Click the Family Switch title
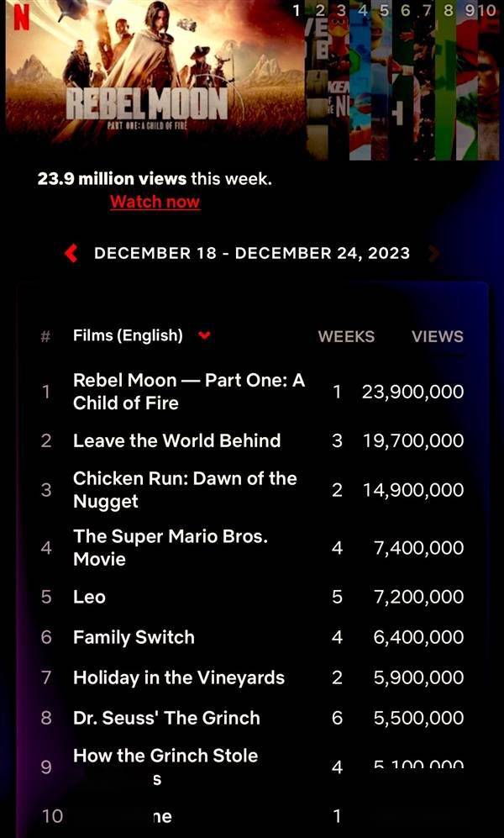This screenshot has width=504, height=838. point(134,637)
